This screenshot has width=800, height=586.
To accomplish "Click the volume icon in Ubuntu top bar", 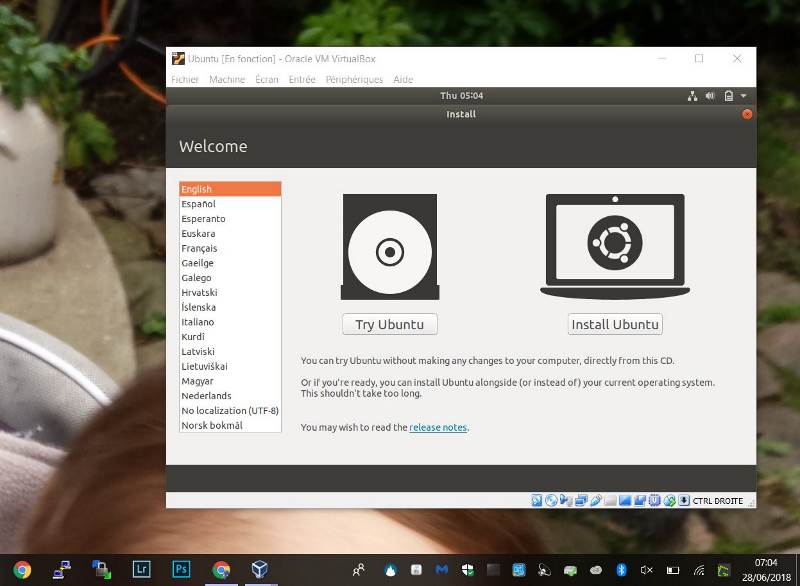I will 710,96.
